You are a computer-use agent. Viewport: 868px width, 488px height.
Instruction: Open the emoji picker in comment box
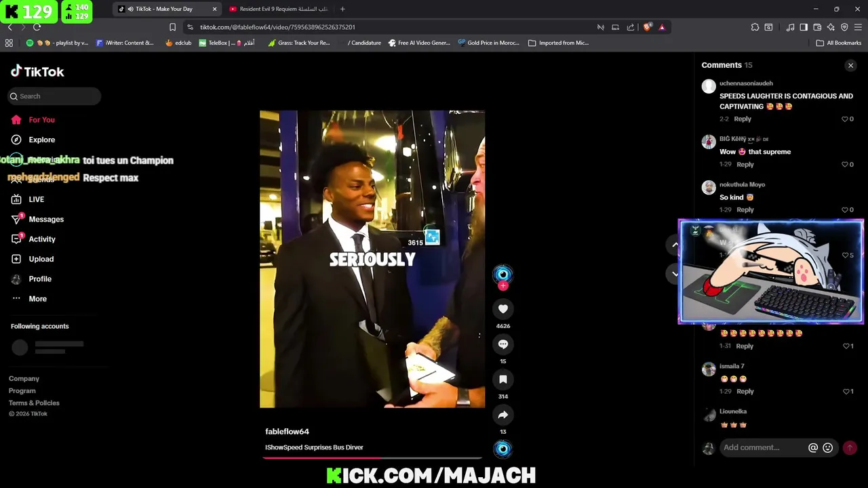[x=827, y=448]
